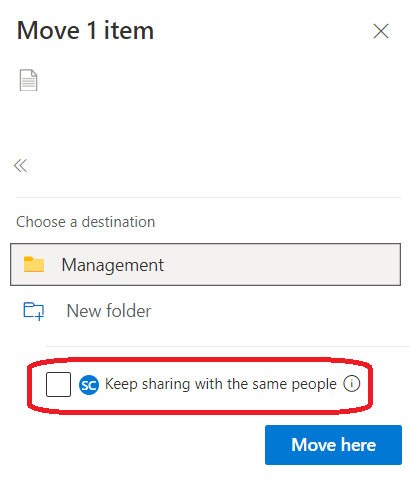Image resolution: width=410 pixels, height=493 pixels.
Task: Click the divider line above Keep sharing option
Action: coord(228,346)
